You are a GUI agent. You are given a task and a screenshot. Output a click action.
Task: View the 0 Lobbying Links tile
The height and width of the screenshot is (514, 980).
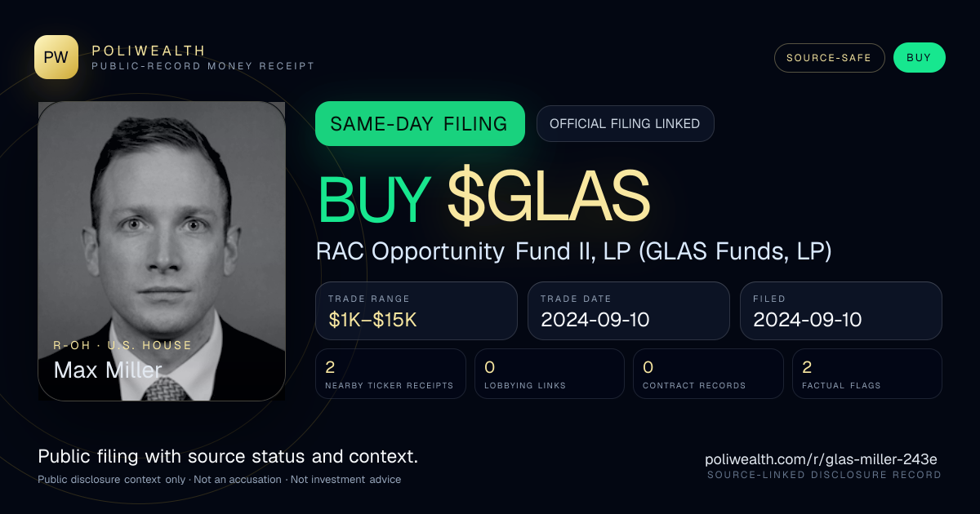550,374
